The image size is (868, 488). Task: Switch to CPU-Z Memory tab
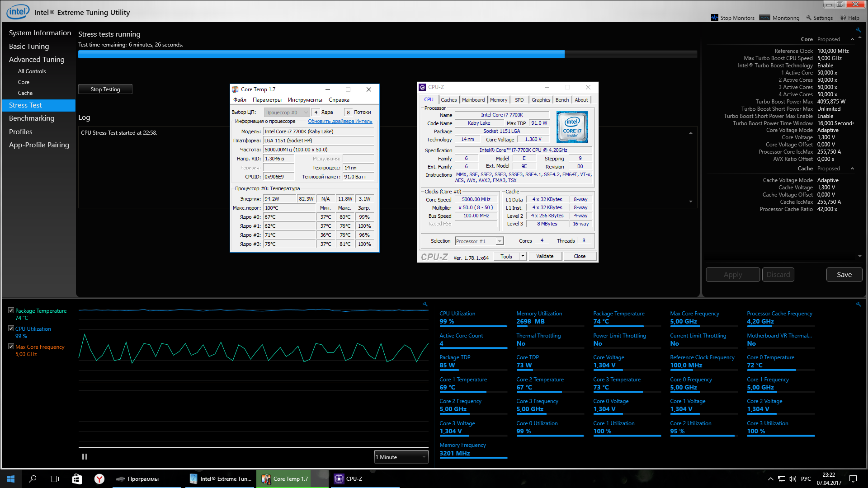point(499,100)
